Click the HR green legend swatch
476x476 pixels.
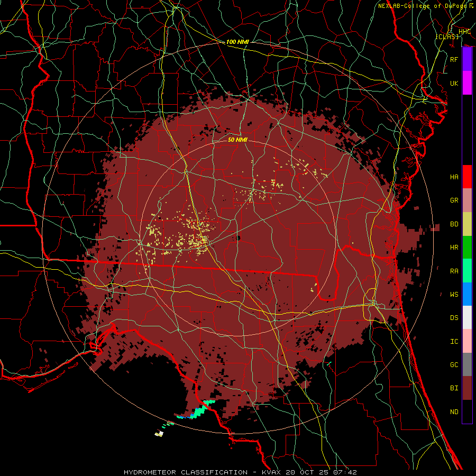(467, 248)
